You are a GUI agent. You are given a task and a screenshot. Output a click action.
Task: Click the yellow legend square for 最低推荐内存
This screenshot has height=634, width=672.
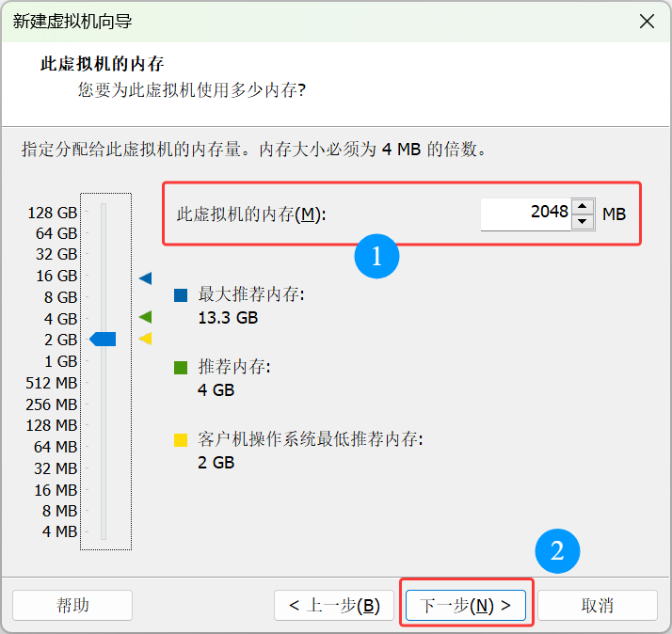tap(181, 440)
